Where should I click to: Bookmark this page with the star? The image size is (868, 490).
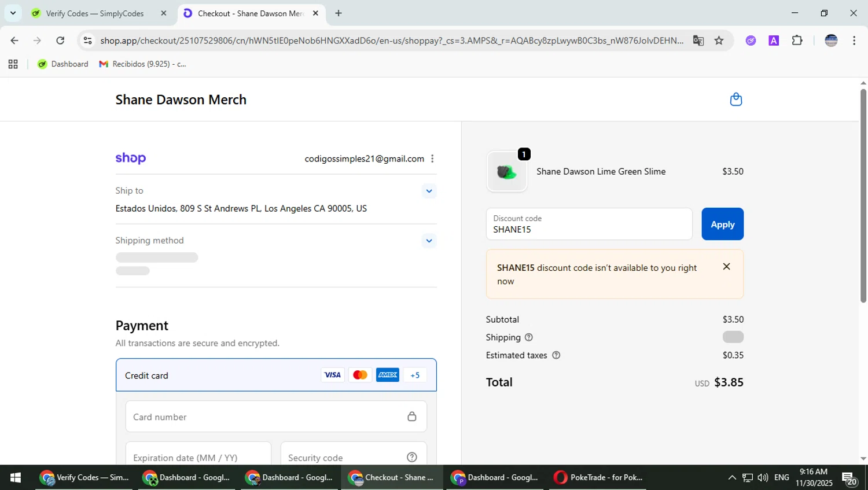[719, 40]
